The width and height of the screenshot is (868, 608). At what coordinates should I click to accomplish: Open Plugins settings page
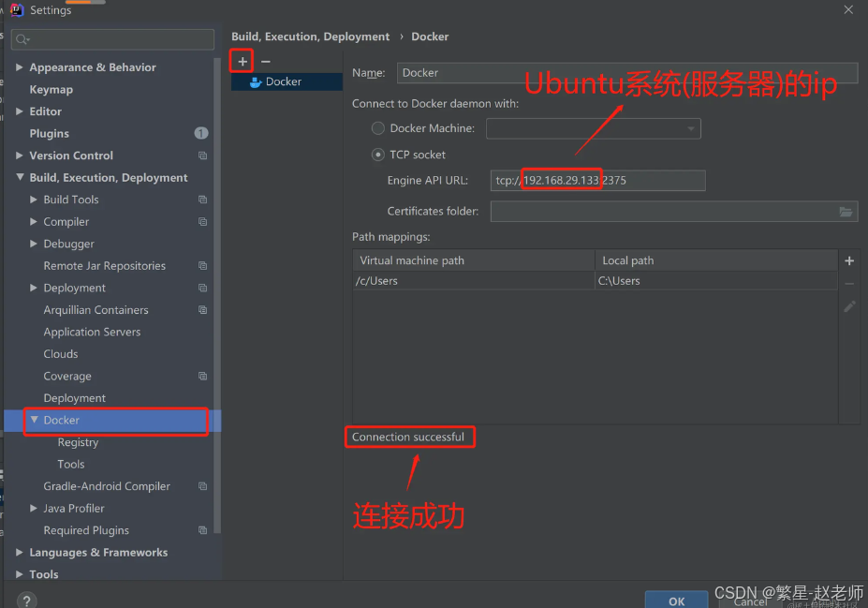50,133
